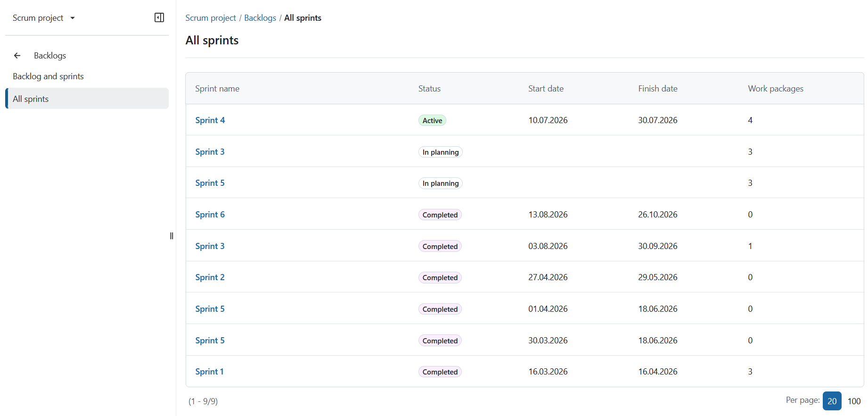Click start date 16.03.2026
Viewport: 868px width, 416px height.
[548, 372]
